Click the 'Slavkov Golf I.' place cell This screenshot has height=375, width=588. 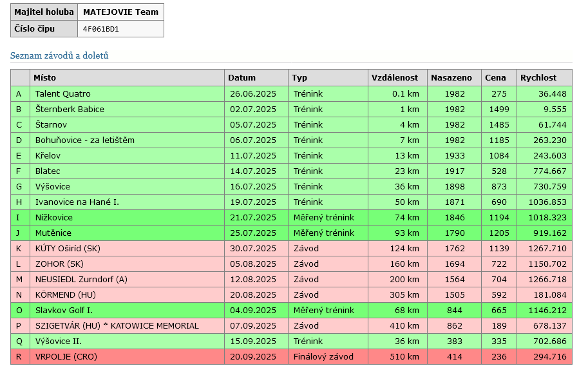click(x=64, y=311)
